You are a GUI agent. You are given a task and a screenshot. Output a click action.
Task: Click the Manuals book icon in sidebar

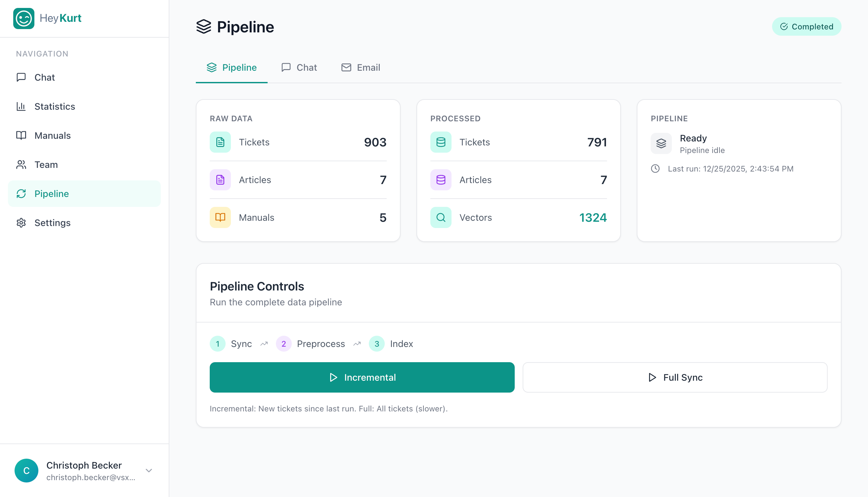tap(21, 135)
